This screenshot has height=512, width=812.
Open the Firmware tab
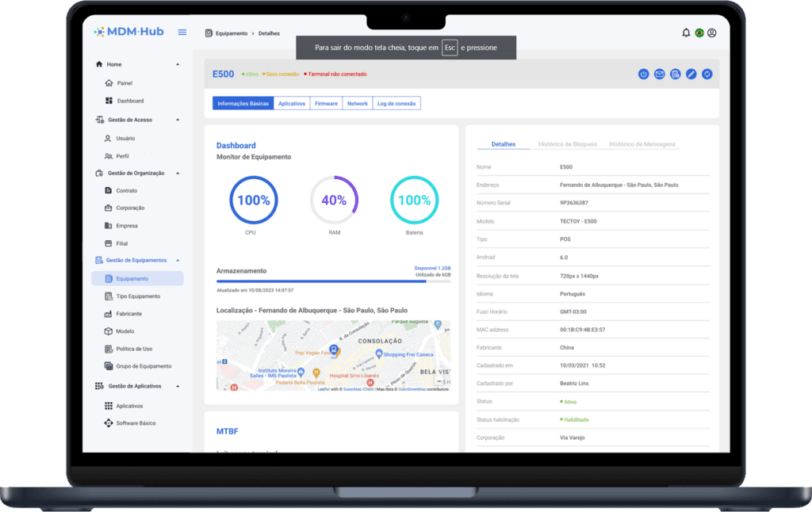coord(326,104)
